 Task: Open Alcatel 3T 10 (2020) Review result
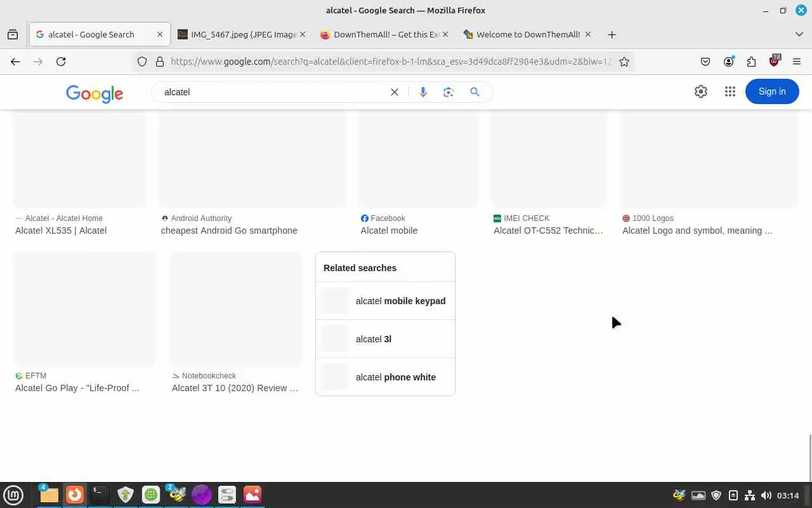click(x=235, y=388)
